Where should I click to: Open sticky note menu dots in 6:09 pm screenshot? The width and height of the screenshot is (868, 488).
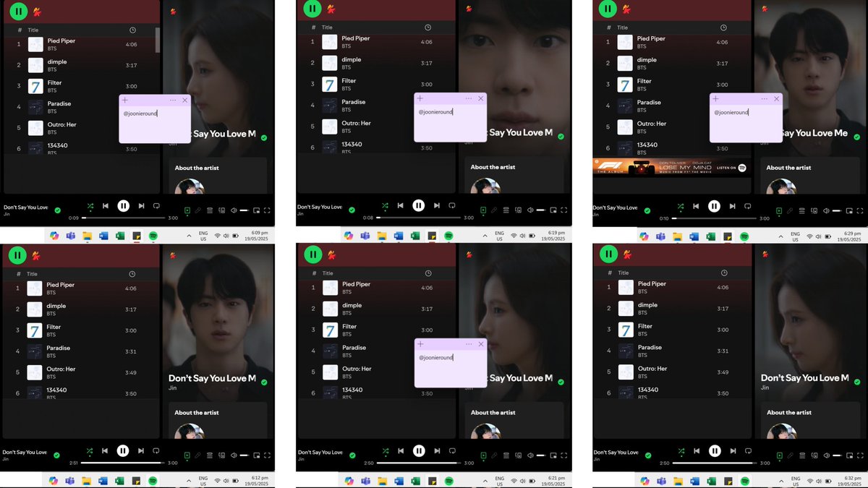click(x=172, y=100)
